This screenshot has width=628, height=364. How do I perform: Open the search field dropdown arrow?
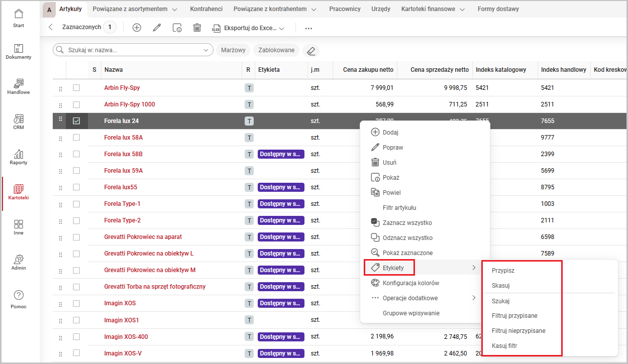point(206,50)
